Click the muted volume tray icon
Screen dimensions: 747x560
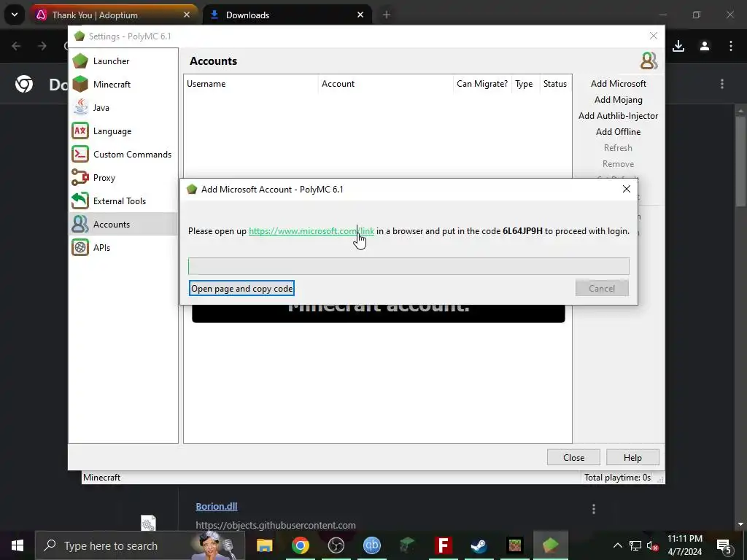(652, 545)
